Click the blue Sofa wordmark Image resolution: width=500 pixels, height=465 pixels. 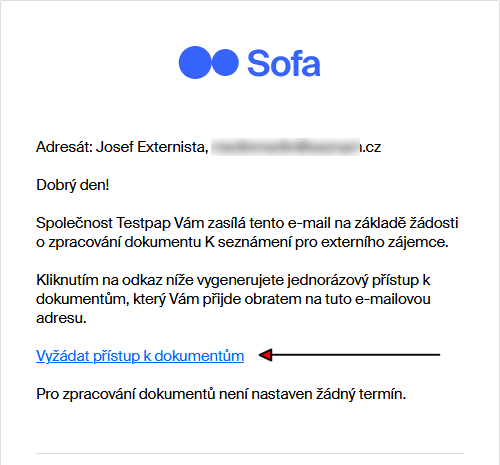[284, 63]
